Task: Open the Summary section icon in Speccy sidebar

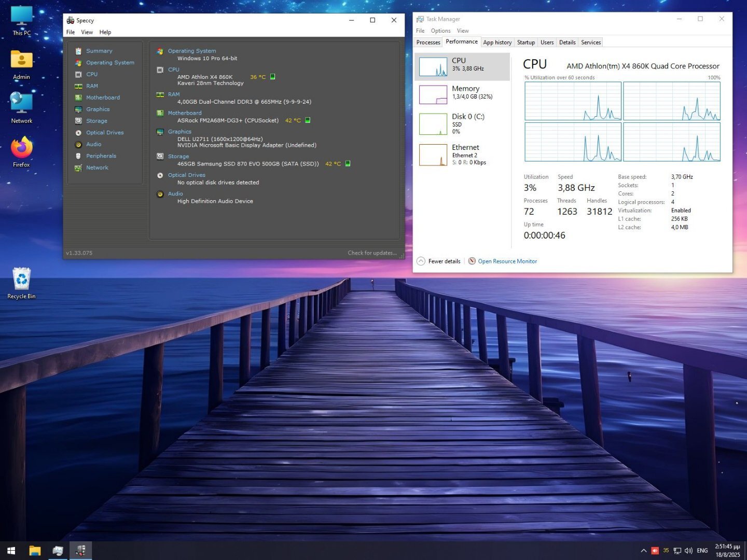Action: click(x=78, y=51)
